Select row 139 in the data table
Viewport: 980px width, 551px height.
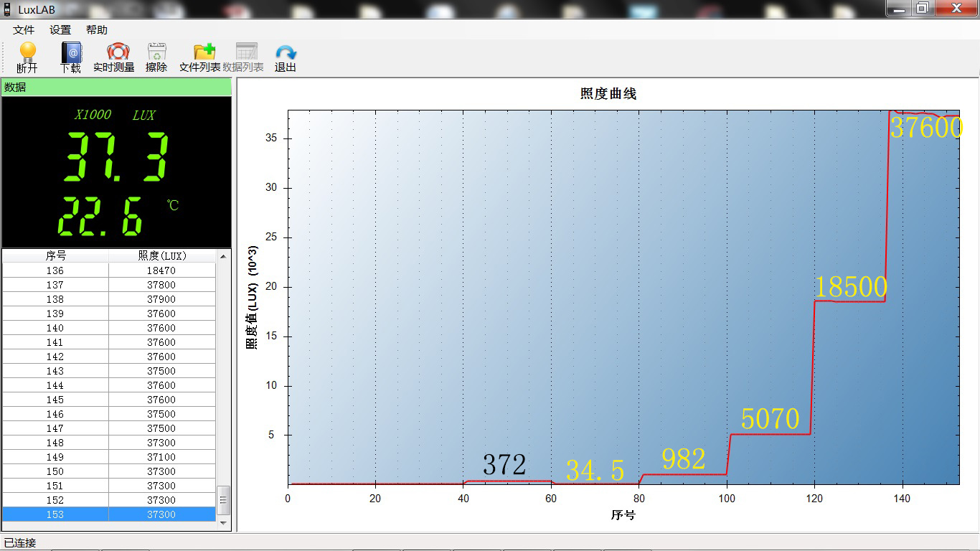pyautogui.click(x=109, y=314)
